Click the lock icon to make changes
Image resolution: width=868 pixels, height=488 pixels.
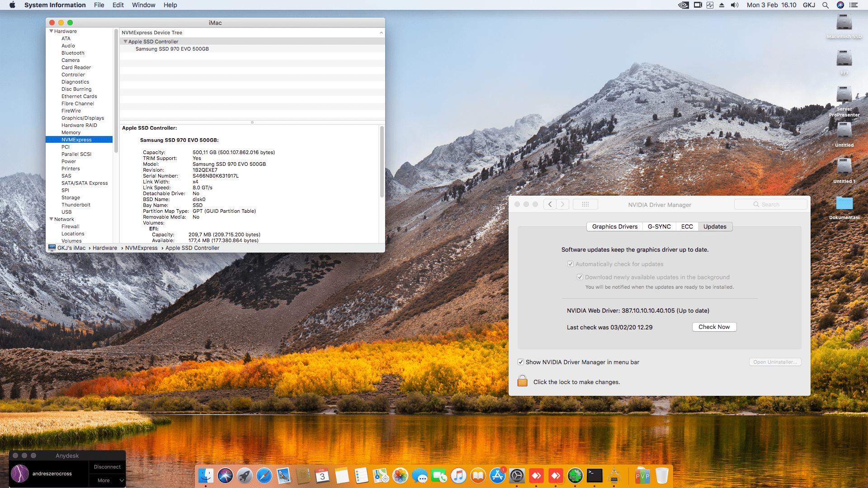[x=522, y=381]
